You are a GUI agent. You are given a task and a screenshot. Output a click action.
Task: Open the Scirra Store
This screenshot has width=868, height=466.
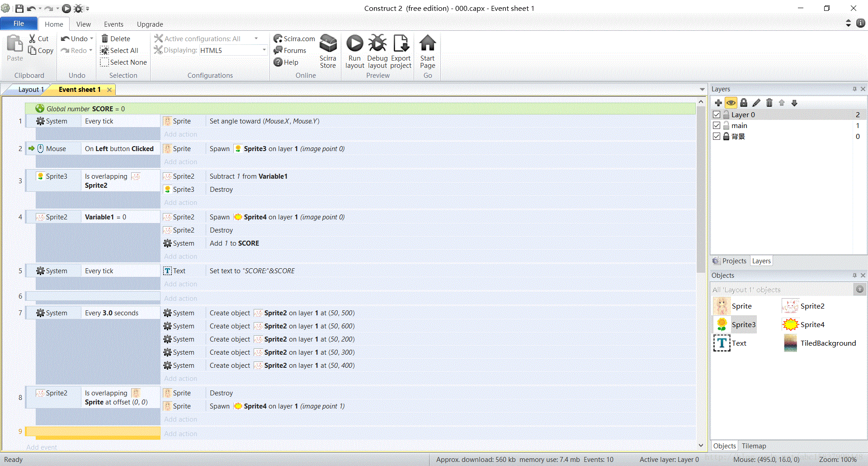click(328, 52)
